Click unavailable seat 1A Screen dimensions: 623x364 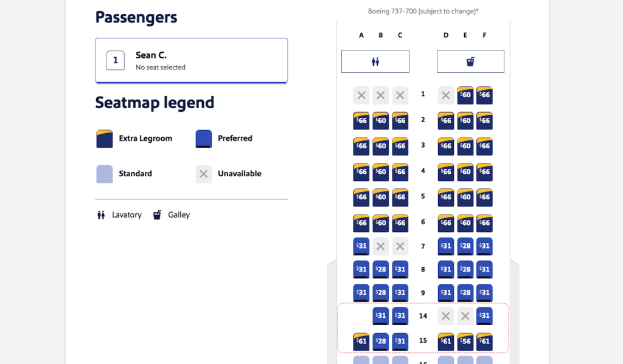pos(361,95)
